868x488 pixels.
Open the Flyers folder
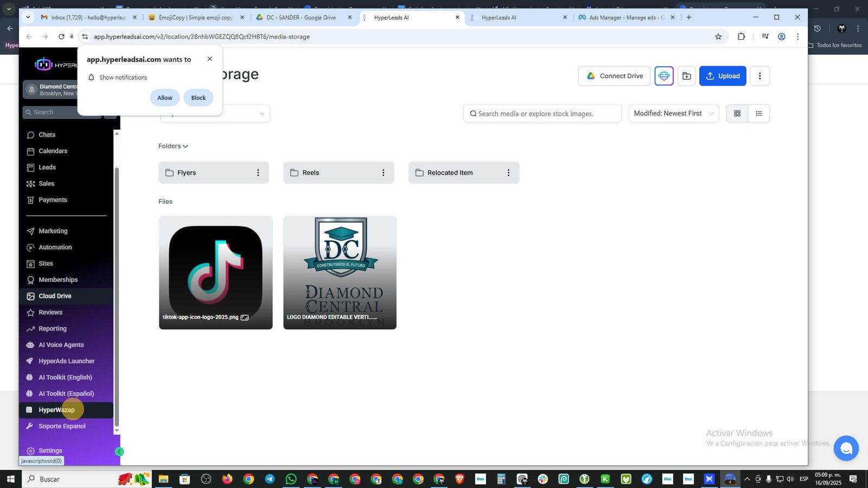coord(214,172)
